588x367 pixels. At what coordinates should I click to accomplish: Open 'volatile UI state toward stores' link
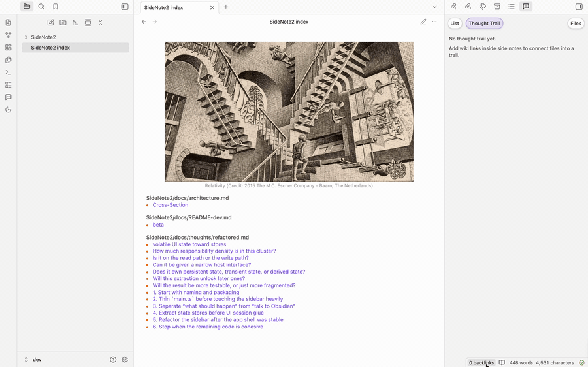189,244
